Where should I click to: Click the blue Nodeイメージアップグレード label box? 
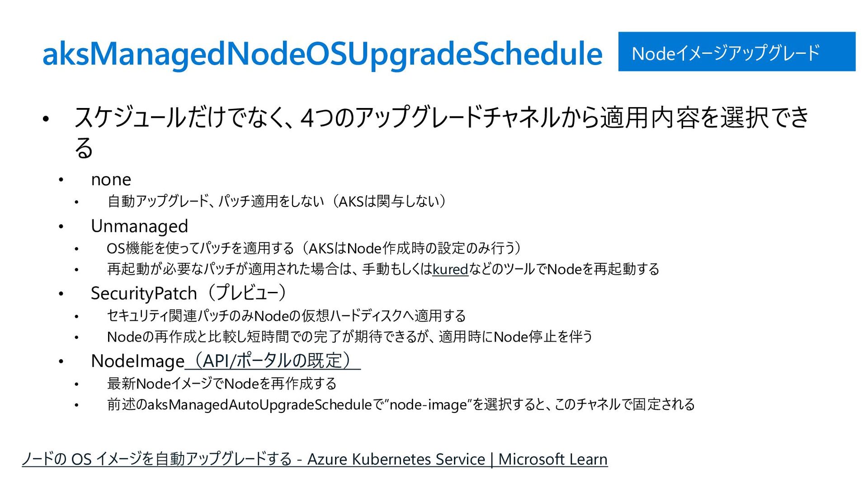737,52
